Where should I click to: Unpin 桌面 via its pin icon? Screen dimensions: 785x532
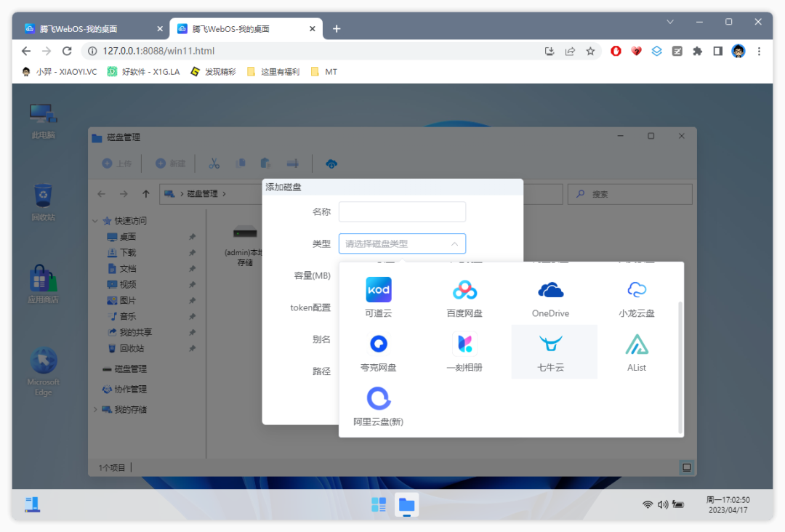click(192, 237)
